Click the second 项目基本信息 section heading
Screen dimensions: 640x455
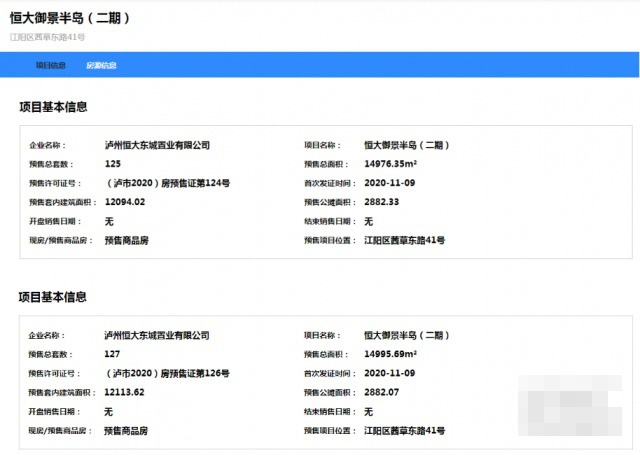click(53, 297)
